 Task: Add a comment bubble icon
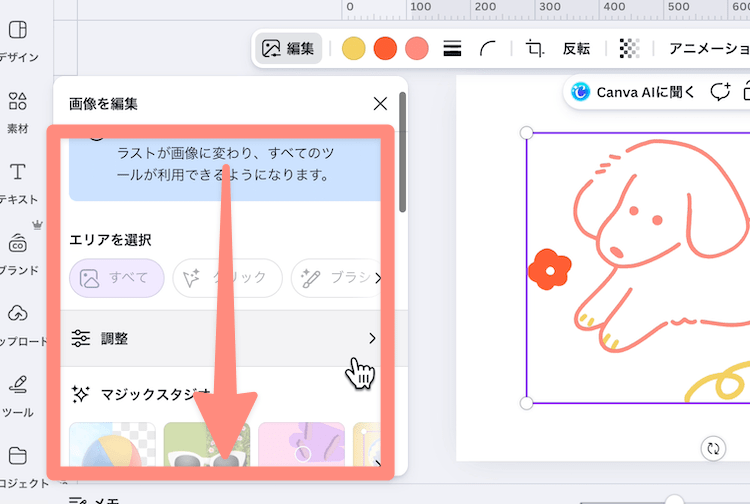720,92
